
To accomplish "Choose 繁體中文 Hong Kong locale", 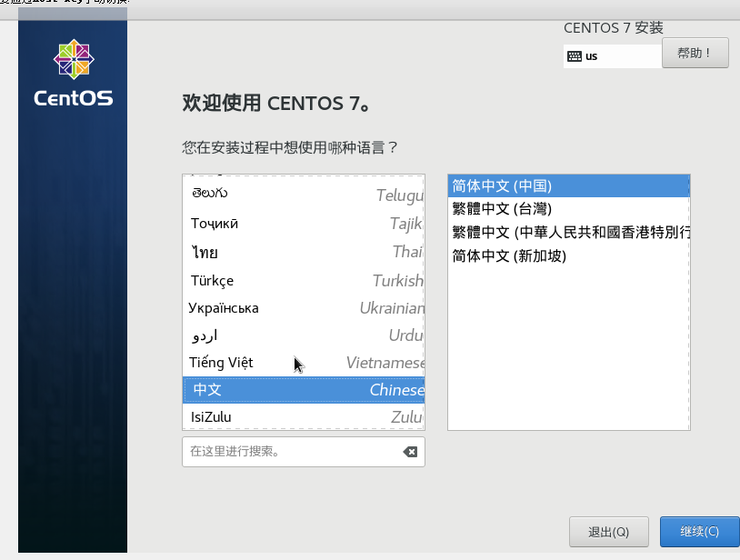I will (569, 232).
